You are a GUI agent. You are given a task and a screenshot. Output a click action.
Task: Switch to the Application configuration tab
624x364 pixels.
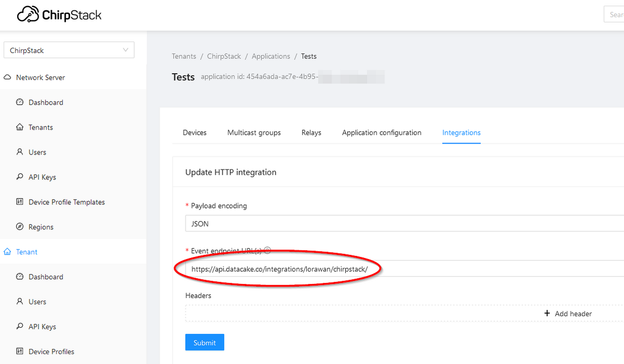(x=382, y=133)
